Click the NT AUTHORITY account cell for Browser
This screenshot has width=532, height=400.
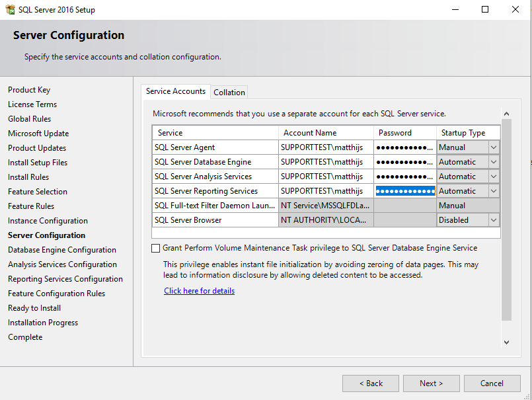point(326,220)
